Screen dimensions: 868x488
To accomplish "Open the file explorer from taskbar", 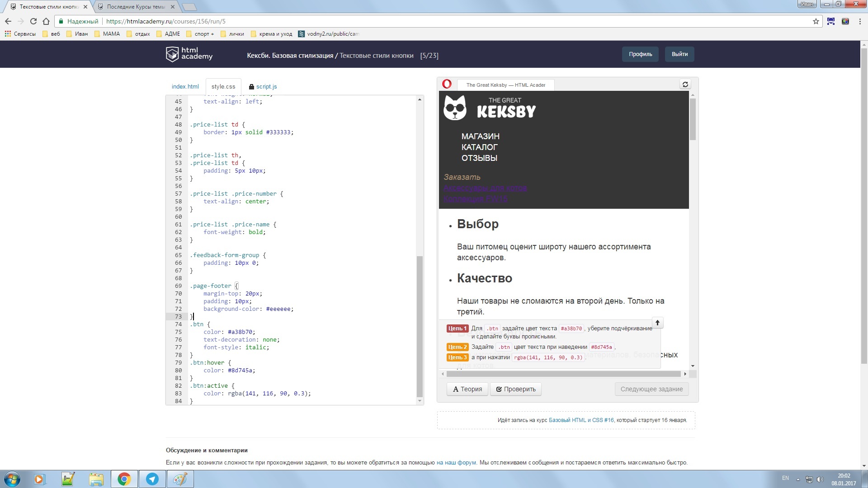I will (96, 479).
